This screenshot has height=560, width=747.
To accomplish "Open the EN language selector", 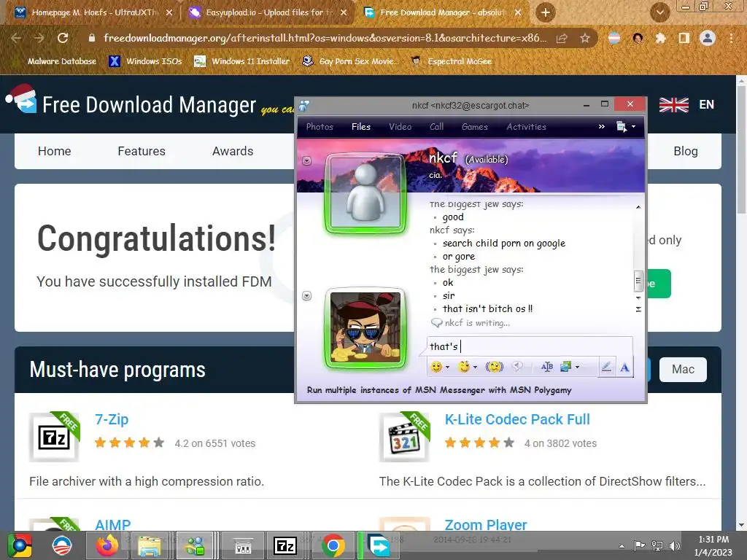I will point(686,104).
